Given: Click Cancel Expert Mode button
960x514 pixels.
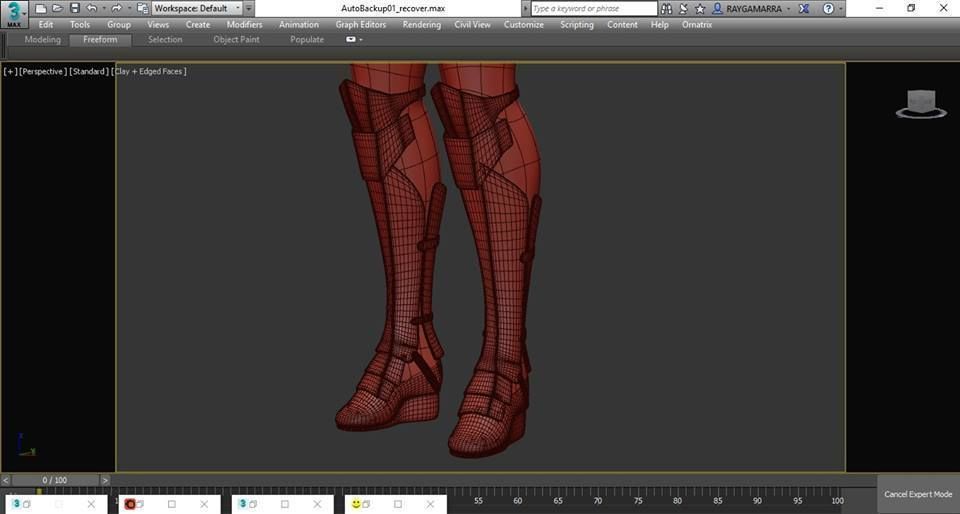Looking at the screenshot, I should click(918, 494).
